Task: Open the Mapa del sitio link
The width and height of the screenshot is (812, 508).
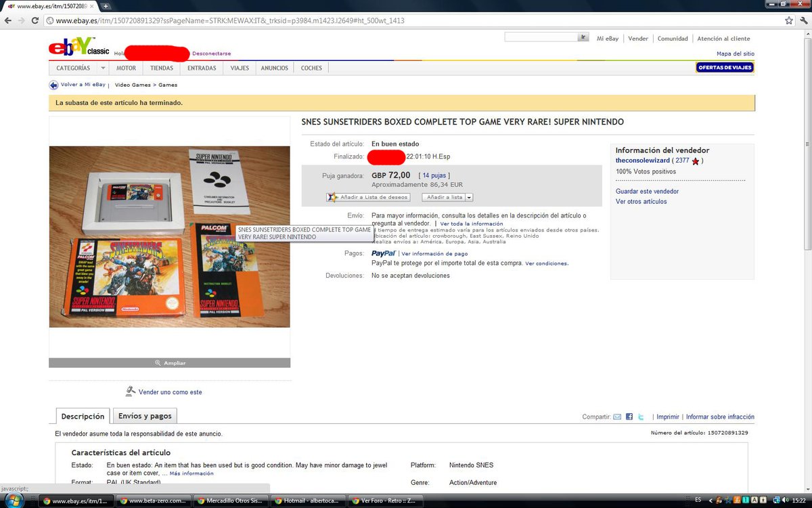Action: tap(736, 54)
